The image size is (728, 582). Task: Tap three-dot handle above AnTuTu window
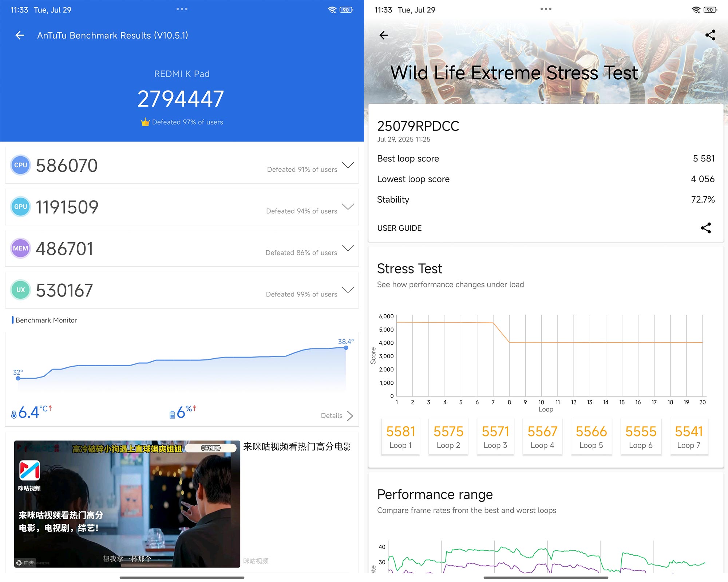[182, 9]
